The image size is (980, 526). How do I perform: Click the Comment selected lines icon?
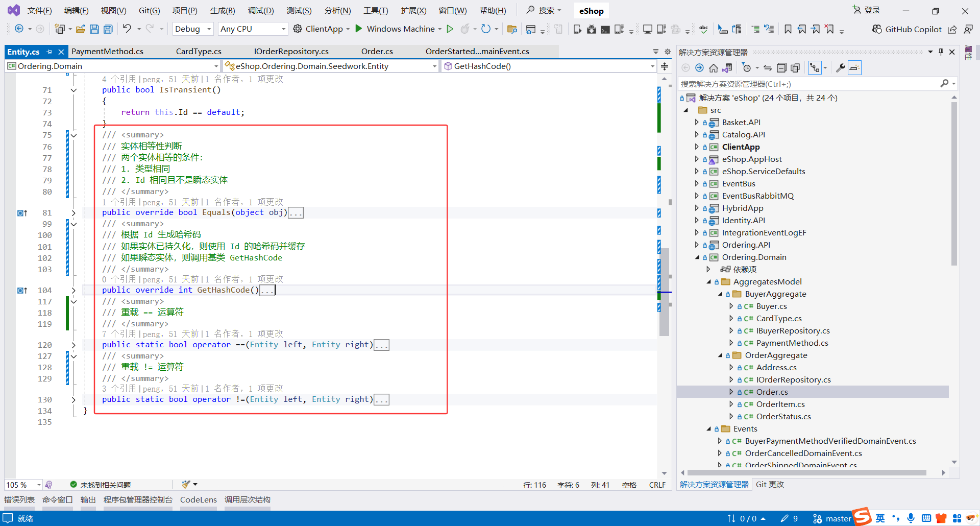tap(755, 29)
